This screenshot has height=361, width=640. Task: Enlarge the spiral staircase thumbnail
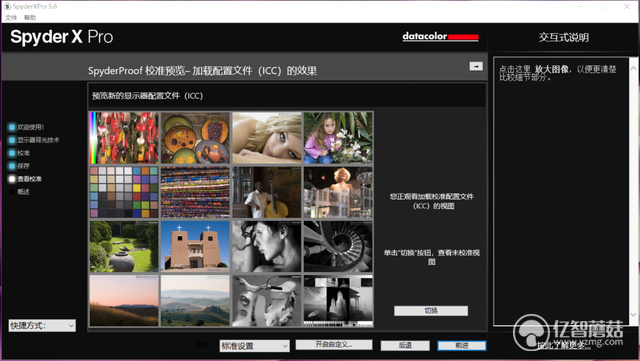point(338,247)
